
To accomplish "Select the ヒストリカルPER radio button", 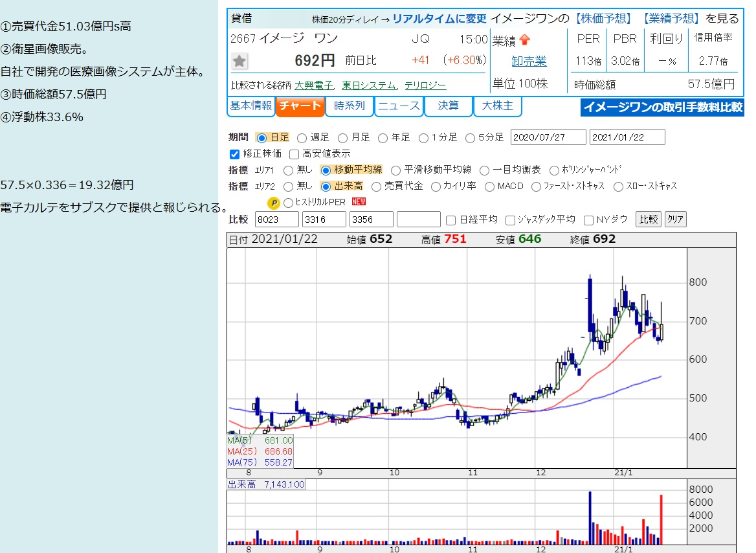I will coord(288,203).
